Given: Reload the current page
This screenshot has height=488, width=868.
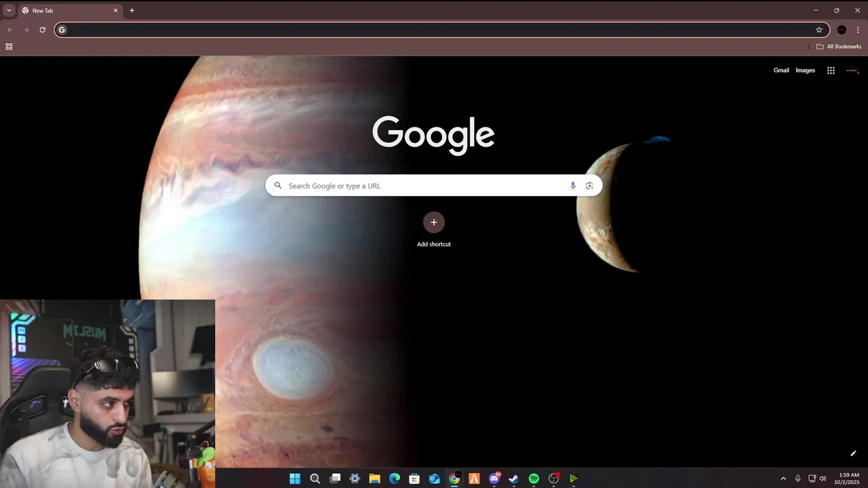Looking at the screenshot, I should coord(42,30).
